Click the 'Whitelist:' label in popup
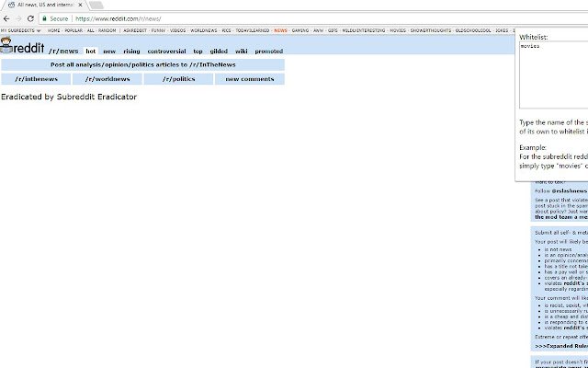This screenshot has height=368, width=588. tap(533, 37)
